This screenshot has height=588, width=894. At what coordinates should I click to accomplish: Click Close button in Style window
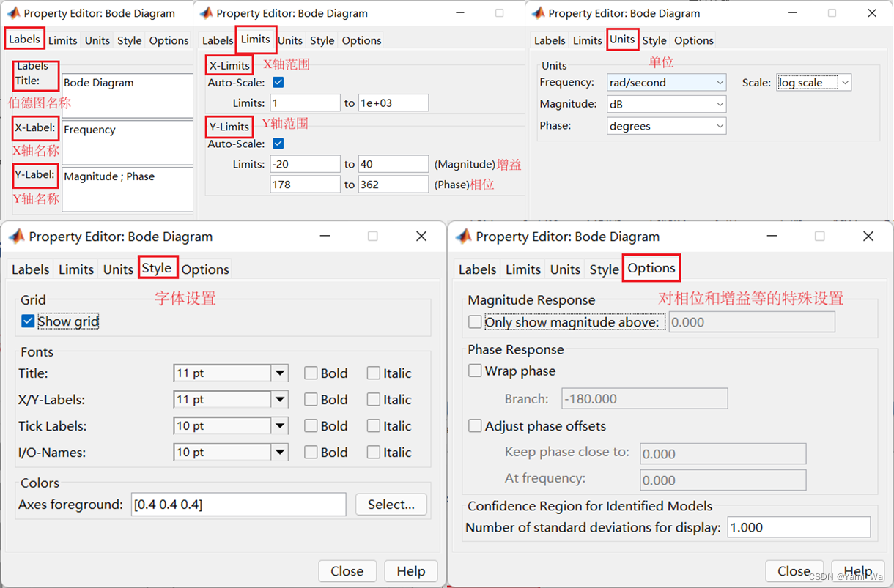tap(347, 571)
